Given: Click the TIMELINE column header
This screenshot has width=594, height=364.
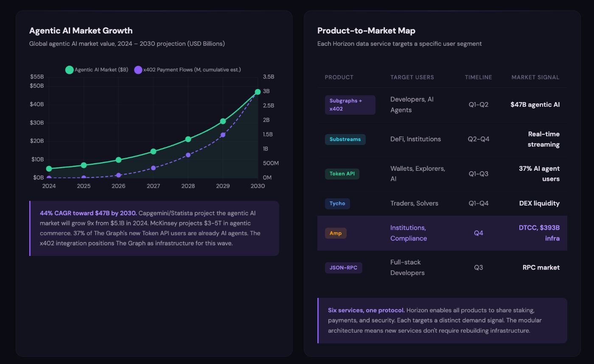Looking at the screenshot, I should [478, 77].
